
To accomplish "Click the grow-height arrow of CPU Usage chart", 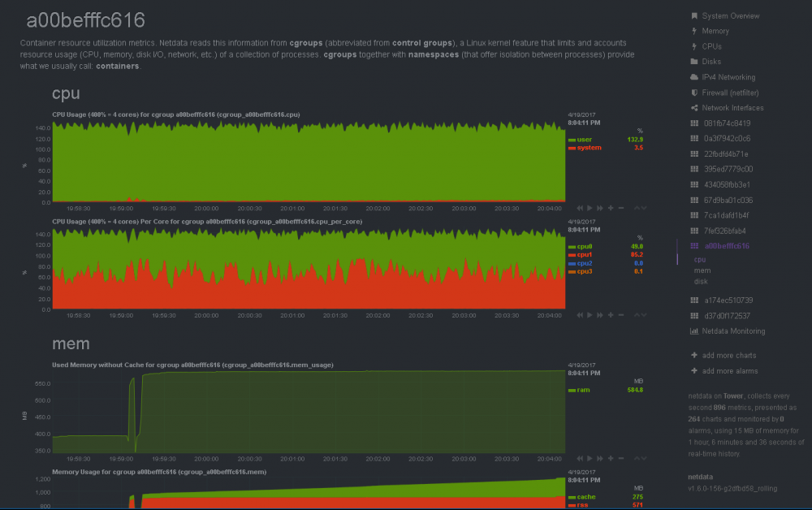I will pyautogui.click(x=644, y=208).
